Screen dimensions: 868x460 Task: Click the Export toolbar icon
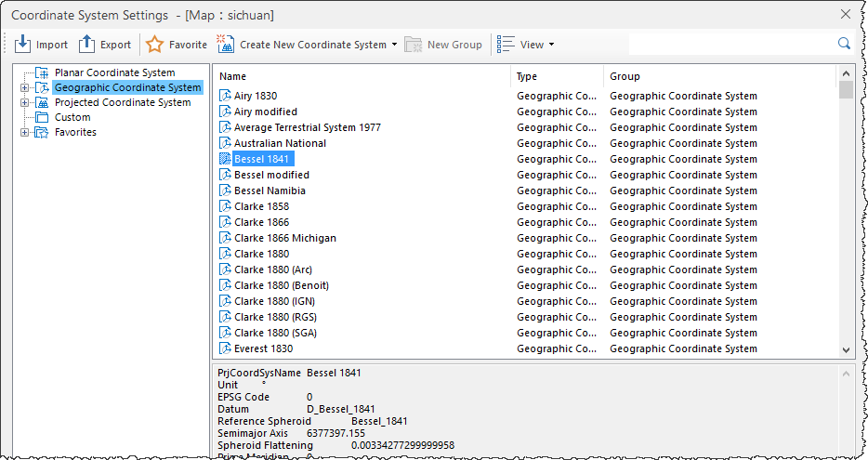tap(86, 44)
